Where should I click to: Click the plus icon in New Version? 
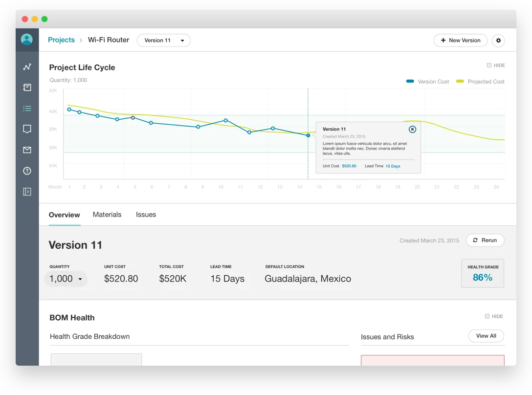click(x=443, y=41)
